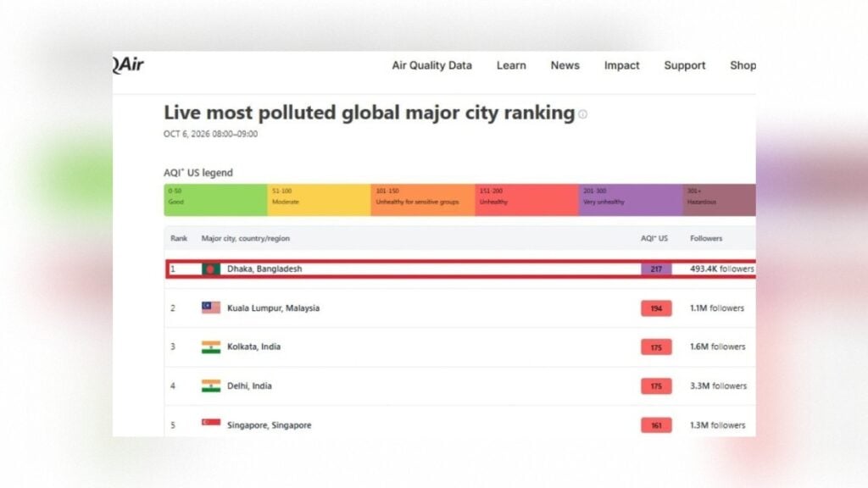
Task: Go to the Impact page
Action: pyautogui.click(x=621, y=65)
